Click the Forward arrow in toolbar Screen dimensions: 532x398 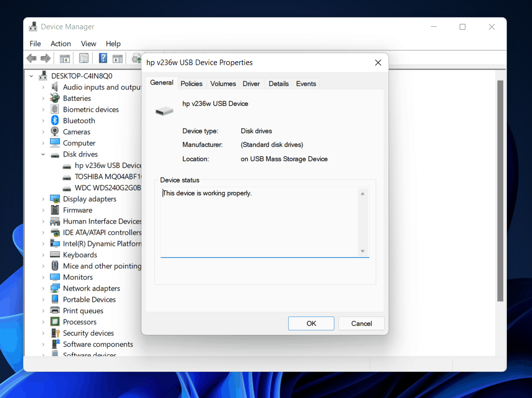click(46, 59)
